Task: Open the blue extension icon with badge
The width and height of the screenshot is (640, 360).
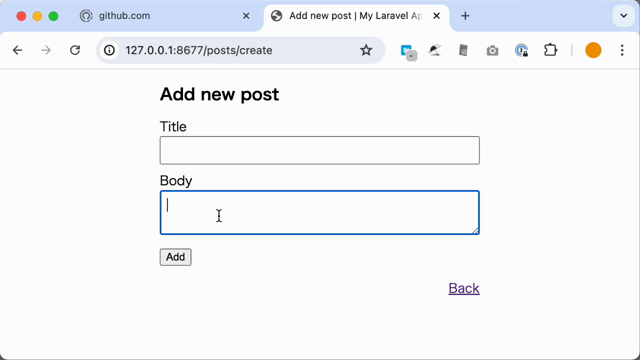Action: [408, 51]
